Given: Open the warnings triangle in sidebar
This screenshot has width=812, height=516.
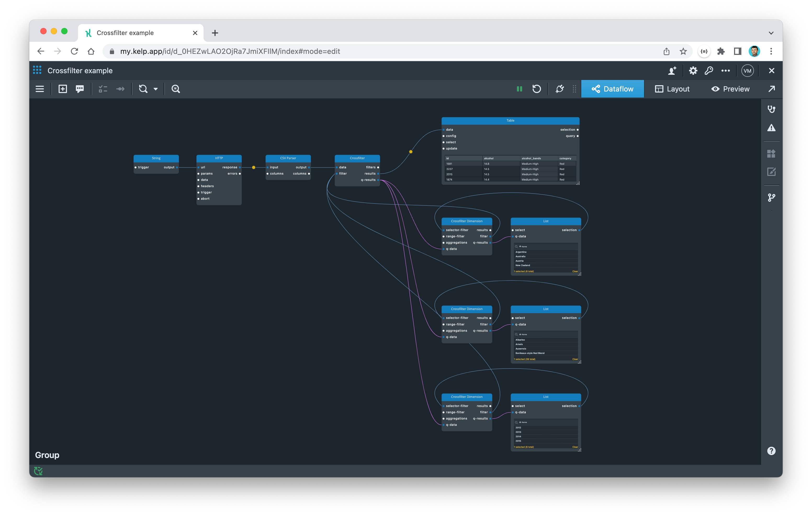Looking at the screenshot, I should pos(771,128).
